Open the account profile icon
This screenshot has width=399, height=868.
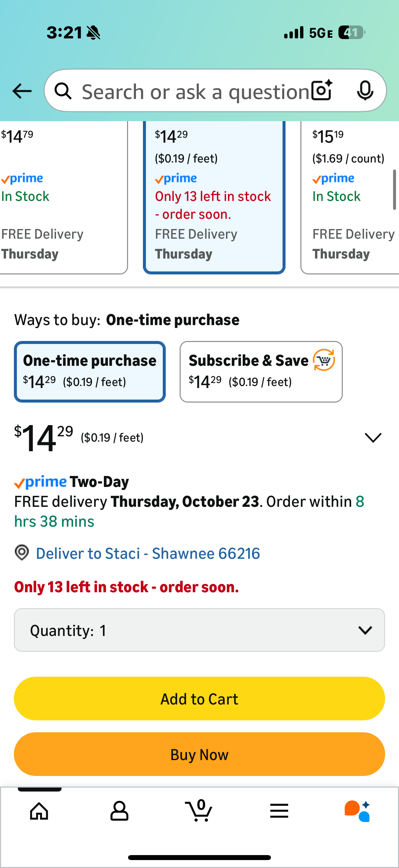119,811
